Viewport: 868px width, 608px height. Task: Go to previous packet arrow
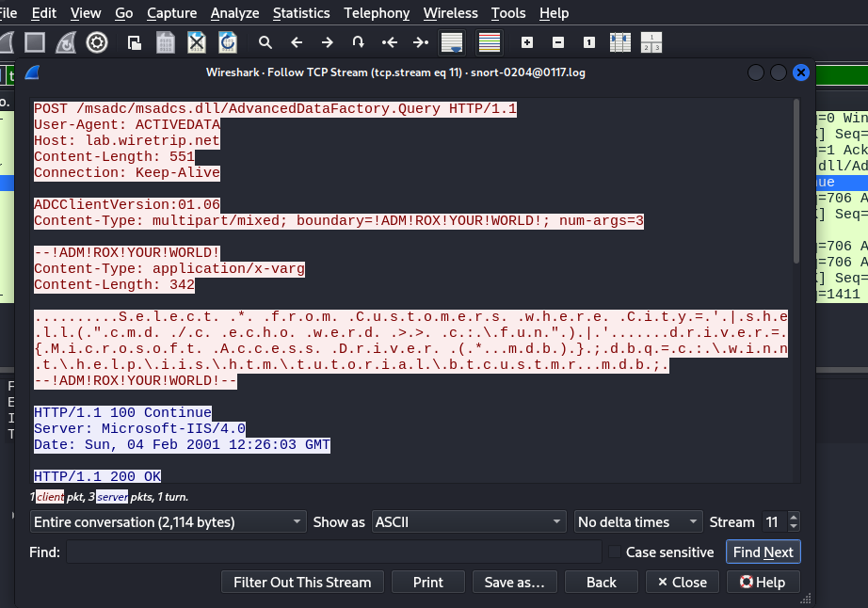tap(297, 42)
